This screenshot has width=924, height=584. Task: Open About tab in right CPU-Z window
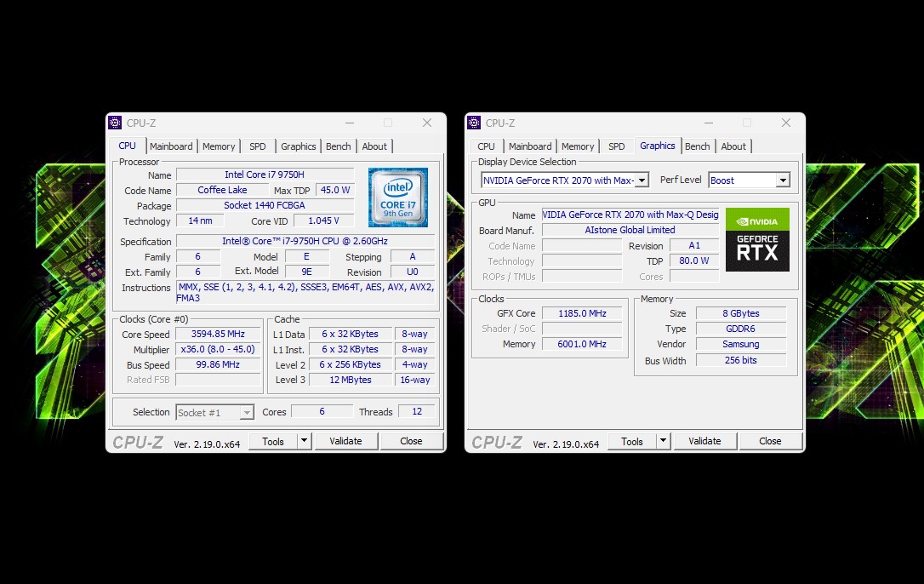click(733, 146)
